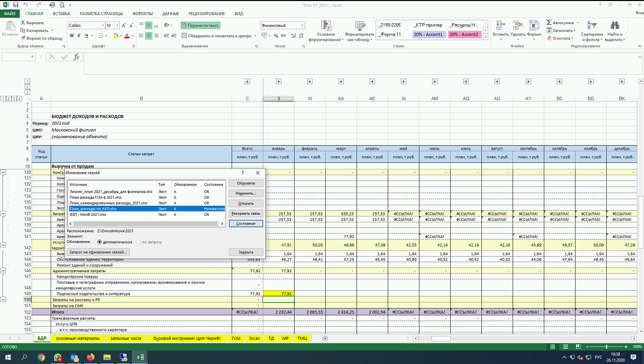The image size is (644, 364).
Task: Collapse the row group at row 130
Action: [x=4, y=172]
